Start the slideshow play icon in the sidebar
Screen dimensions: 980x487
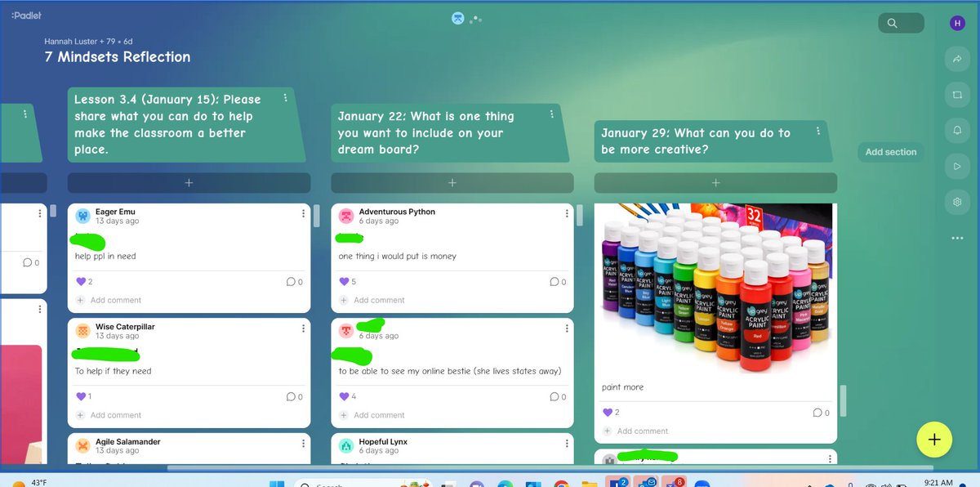957,166
